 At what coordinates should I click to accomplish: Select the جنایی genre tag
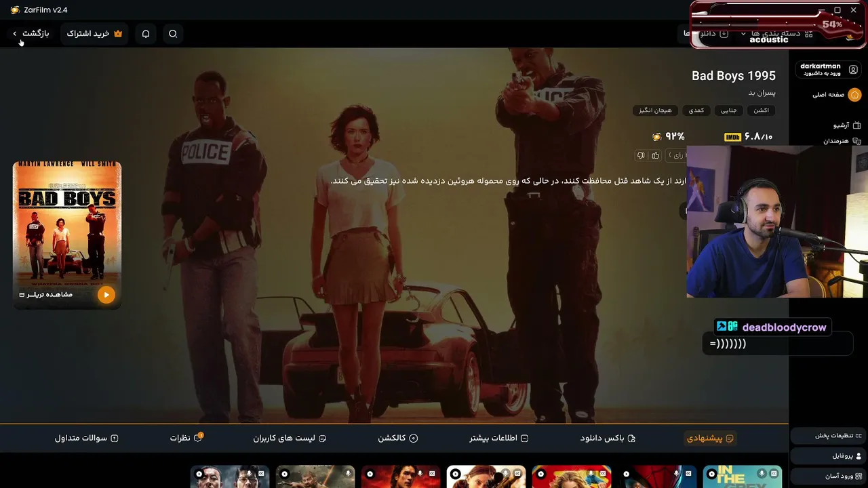pos(728,110)
